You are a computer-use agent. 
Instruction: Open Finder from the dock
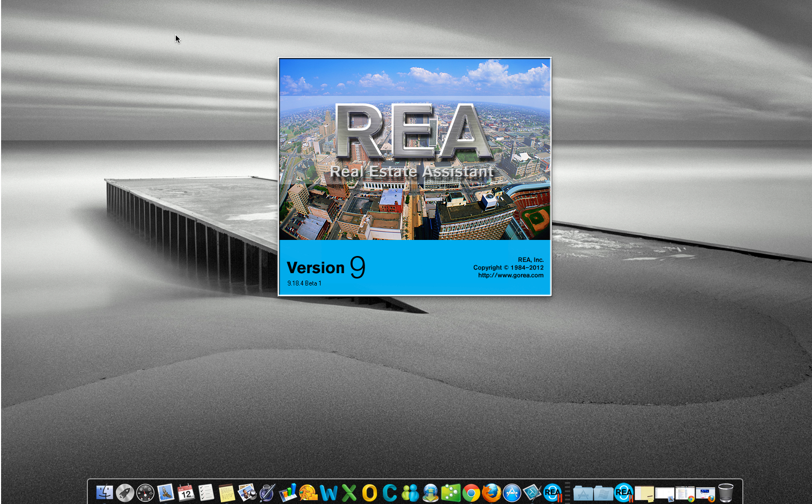[105, 492]
